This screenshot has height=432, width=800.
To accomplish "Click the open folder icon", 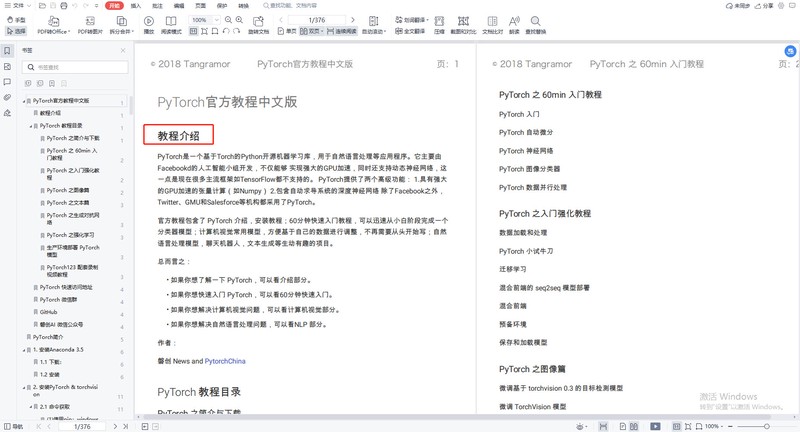I will coord(42,6).
